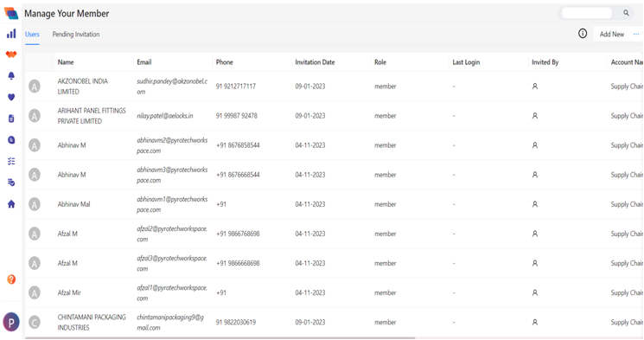
Task: Click the info circle icon near Add New
Action: coord(583,34)
